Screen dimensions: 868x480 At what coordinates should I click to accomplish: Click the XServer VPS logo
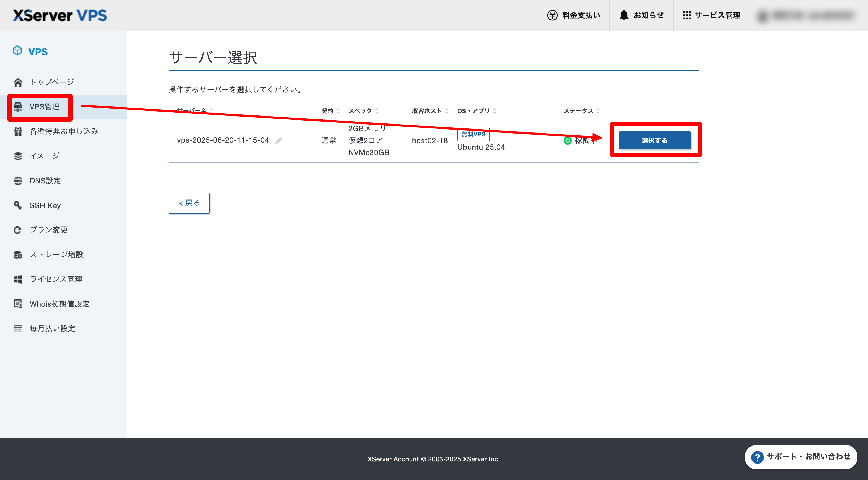[x=60, y=15]
